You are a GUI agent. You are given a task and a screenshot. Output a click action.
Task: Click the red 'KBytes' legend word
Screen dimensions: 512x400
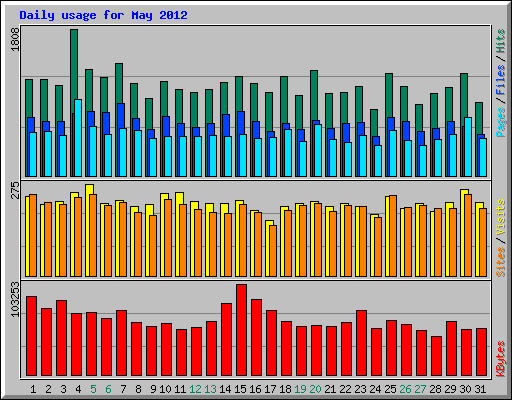pyautogui.click(x=501, y=359)
